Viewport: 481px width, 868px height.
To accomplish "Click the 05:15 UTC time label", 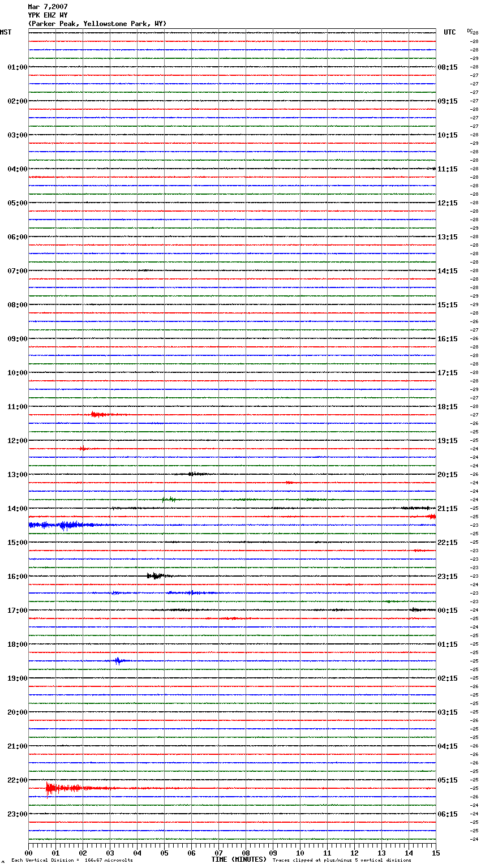I will [448, 780].
